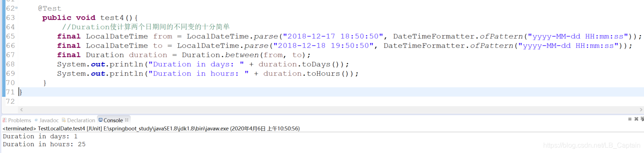The image size is (644, 153).
Task: Click the variable name 'from' on line 65
Action: [x=163, y=36]
